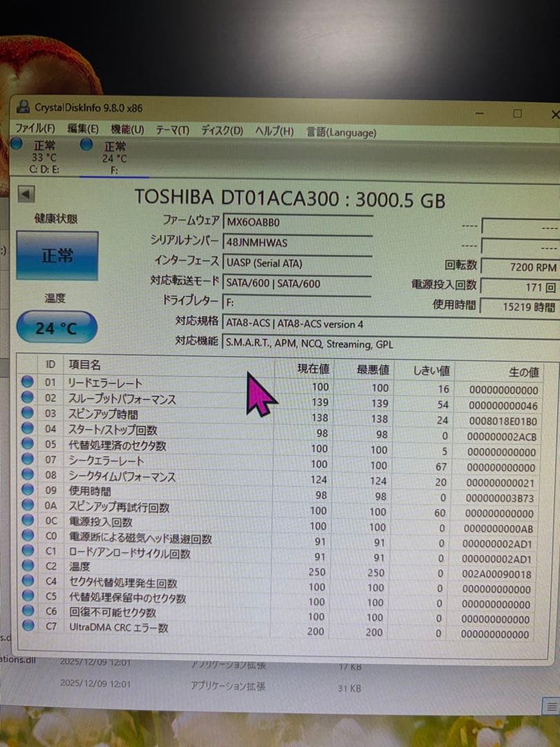Click the status icon for ID 0A
The height and width of the screenshot is (747, 560).
28,504
